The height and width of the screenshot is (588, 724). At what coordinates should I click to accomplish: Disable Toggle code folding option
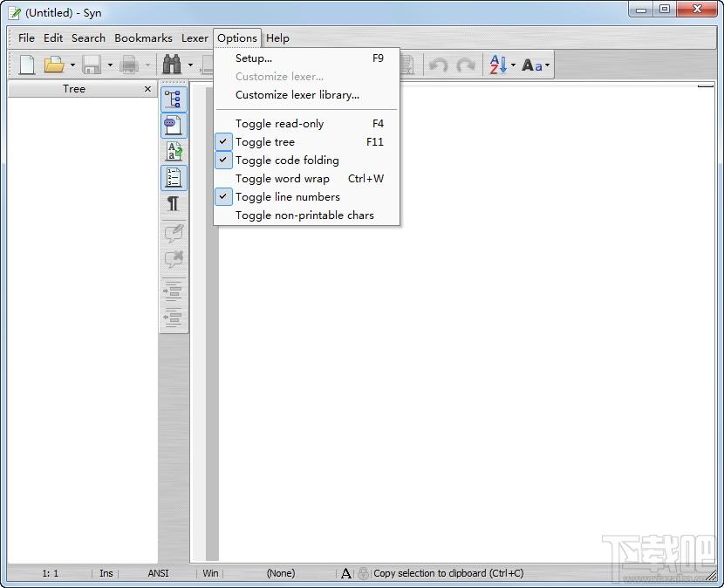(x=287, y=161)
